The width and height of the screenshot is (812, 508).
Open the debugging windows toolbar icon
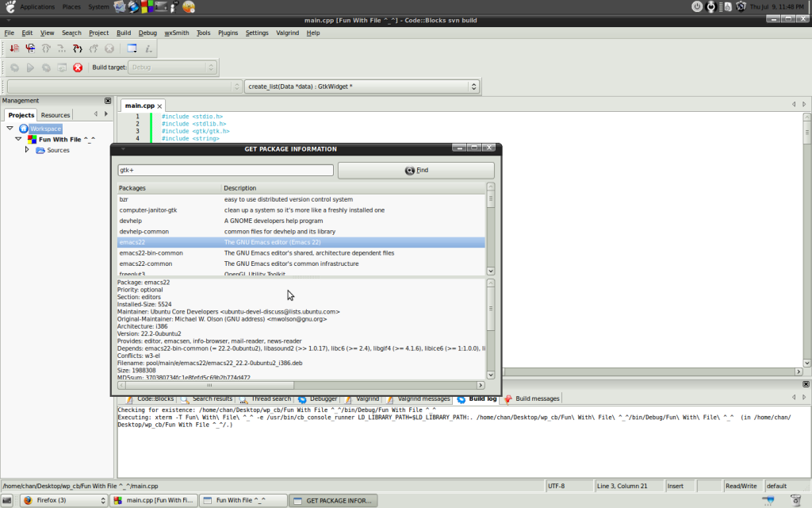(132, 48)
